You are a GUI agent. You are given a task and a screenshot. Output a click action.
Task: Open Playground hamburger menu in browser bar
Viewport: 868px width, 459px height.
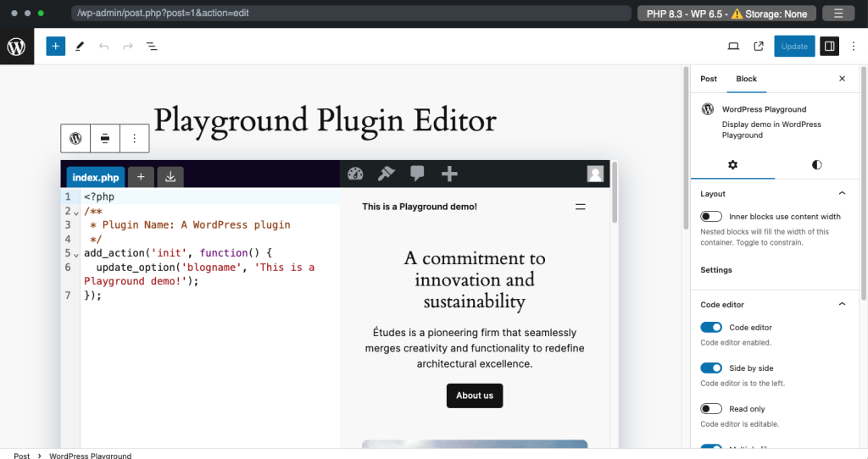click(838, 14)
